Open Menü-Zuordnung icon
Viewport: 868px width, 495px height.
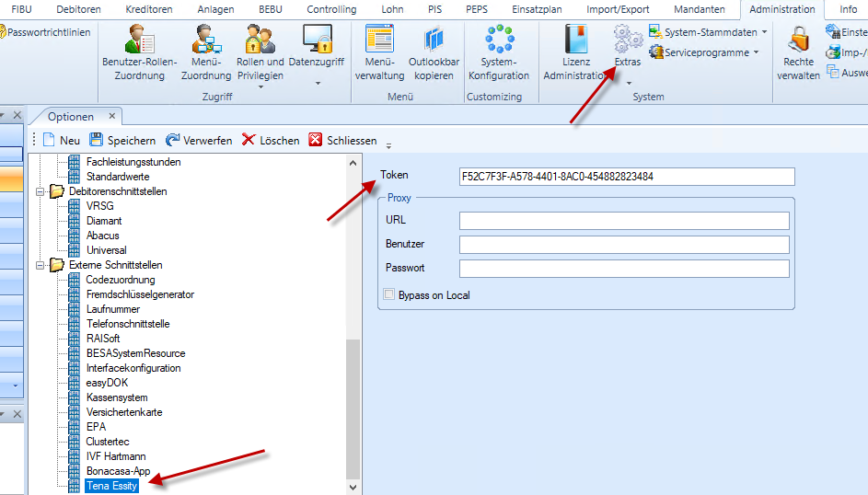click(206, 40)
